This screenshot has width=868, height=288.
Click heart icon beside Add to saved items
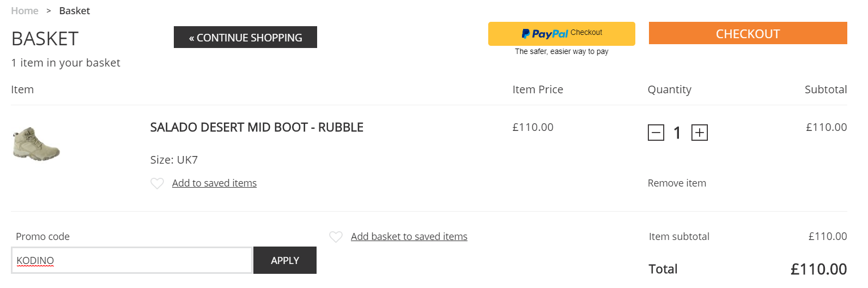(157, 184)
